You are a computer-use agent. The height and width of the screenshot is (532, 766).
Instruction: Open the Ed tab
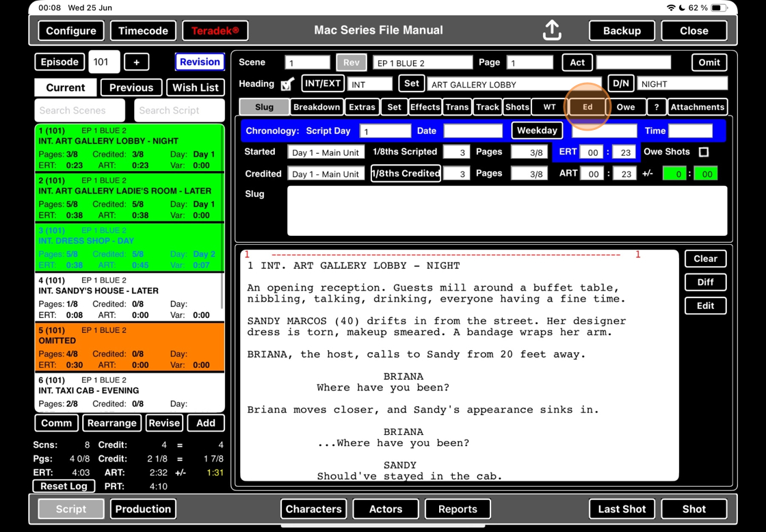[x=587, y=107]
